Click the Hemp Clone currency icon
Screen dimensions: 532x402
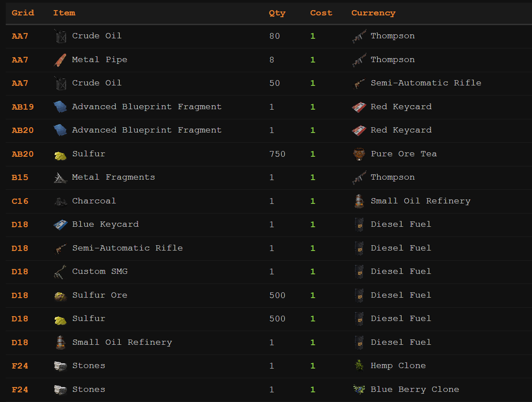point(359,366)
